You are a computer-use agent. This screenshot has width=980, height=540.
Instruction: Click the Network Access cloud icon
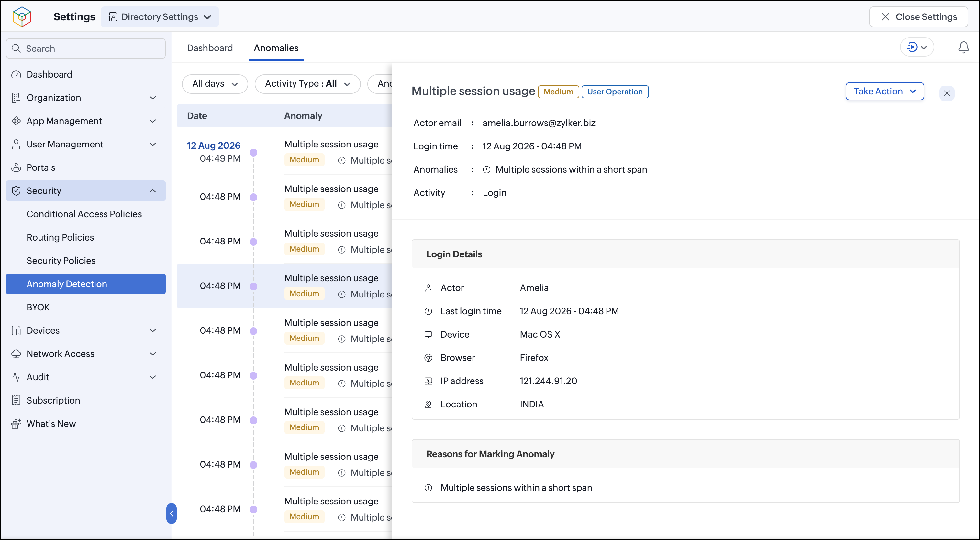click(x=16, y=354)
